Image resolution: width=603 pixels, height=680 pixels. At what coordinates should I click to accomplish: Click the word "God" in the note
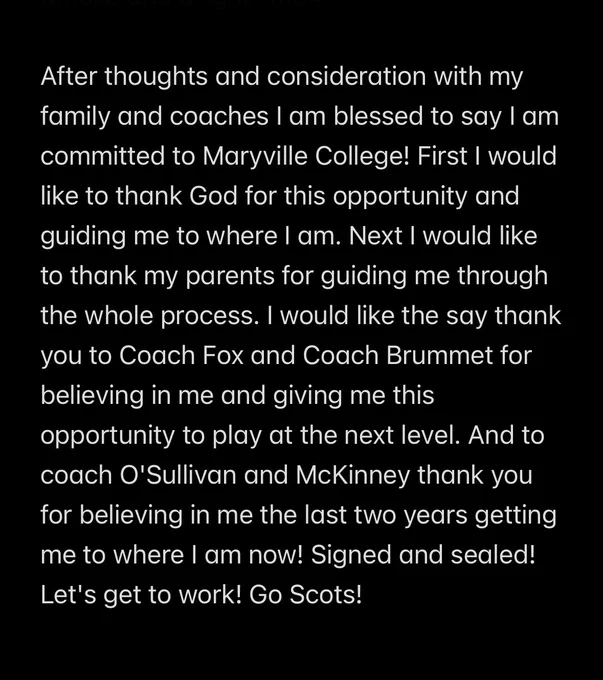(213, 196)
